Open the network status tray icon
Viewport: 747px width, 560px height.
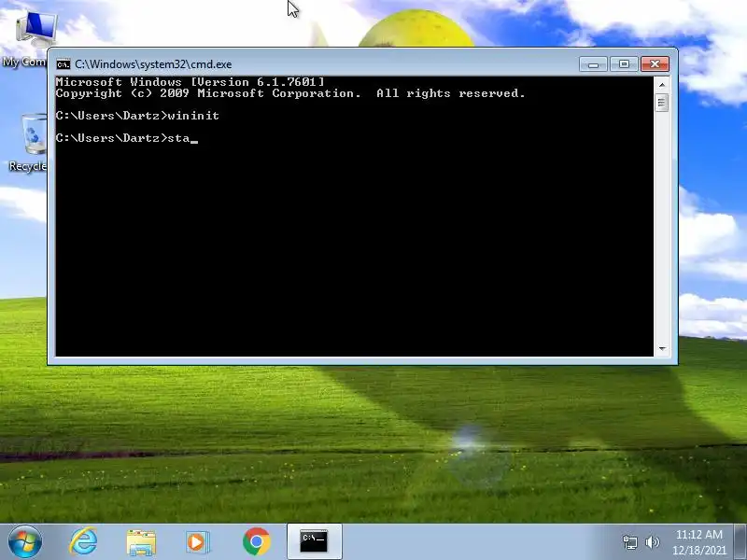[x=629, y=542]
